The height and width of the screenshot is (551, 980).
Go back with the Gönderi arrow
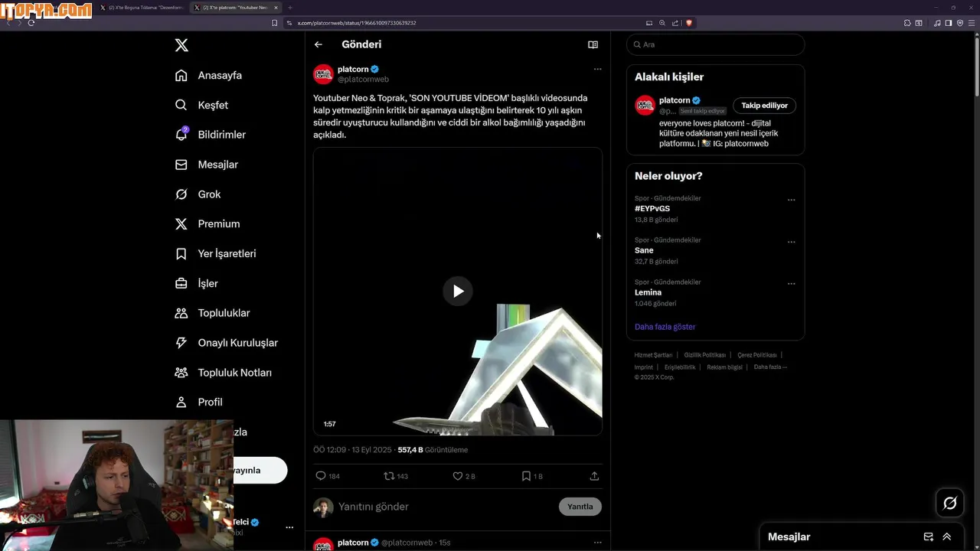click(x=318, y=44)
